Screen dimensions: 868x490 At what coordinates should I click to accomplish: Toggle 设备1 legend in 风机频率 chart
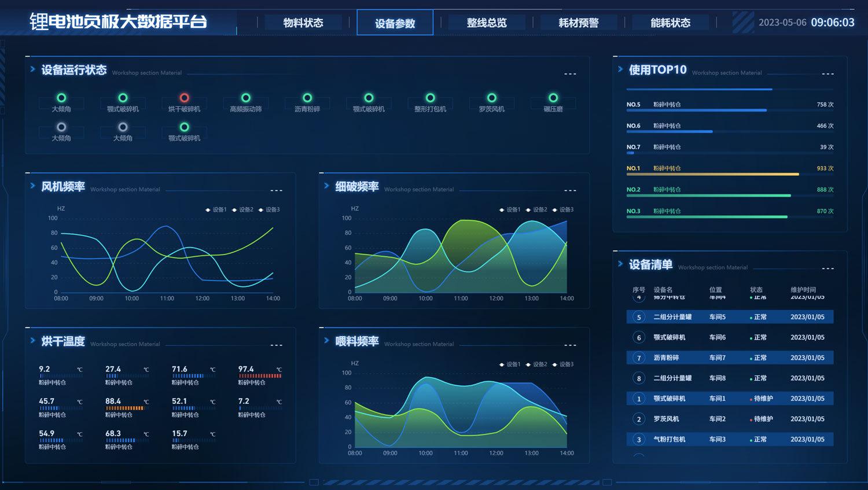[x=216, y=209]
